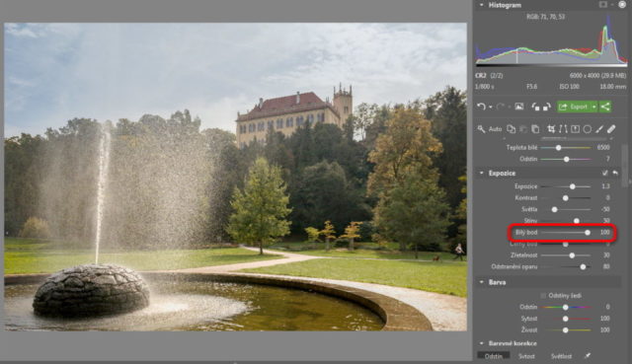Show the original image preview icon
The image size is (632, 364).
519,107
